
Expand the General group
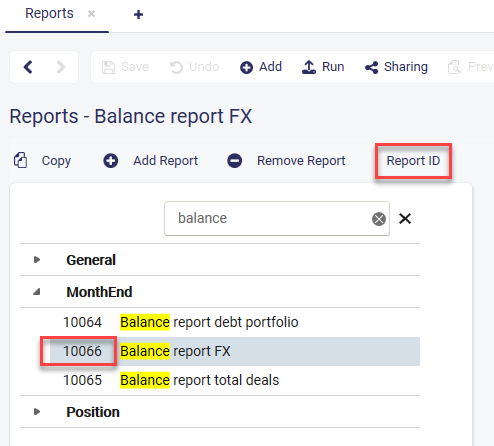click(37, 260)
